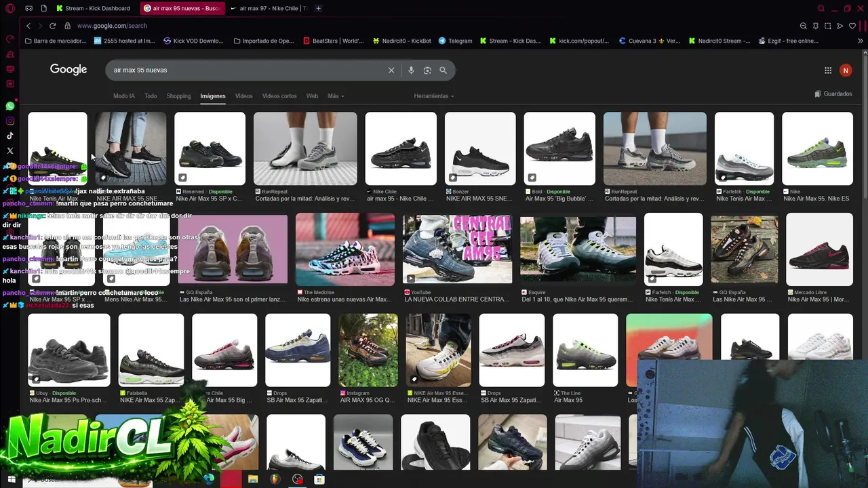This screenshot has height=488, width=868.
Task: Open Importado de Opera bookmark folder
Action: [264, 41]
